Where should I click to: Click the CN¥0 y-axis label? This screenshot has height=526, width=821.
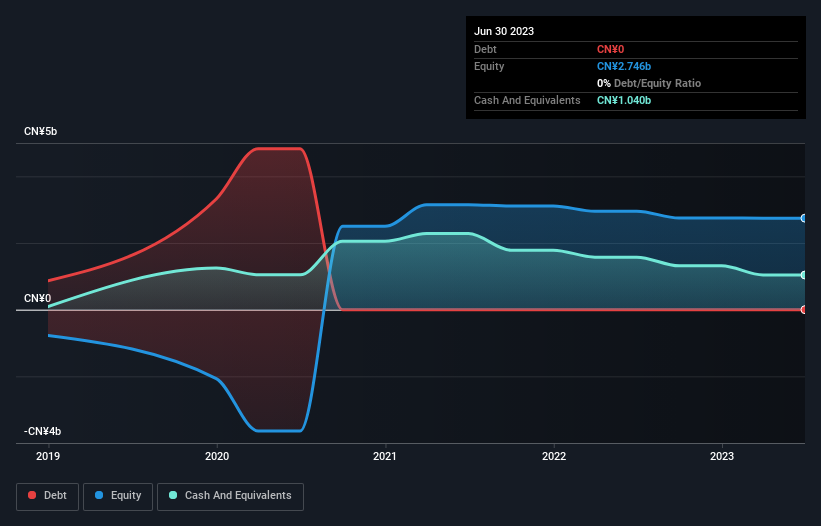pyautogui.click(x=38, y=298)
